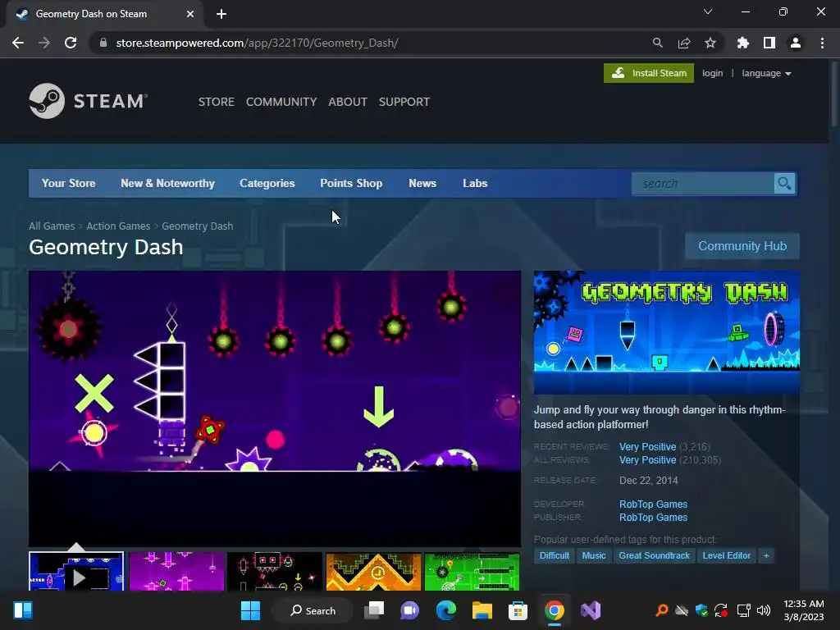Viewport: 840px width, 630px height.
Task: Open Task View on the taskbar
Action: pyautogui.click(x=374, y=610)
